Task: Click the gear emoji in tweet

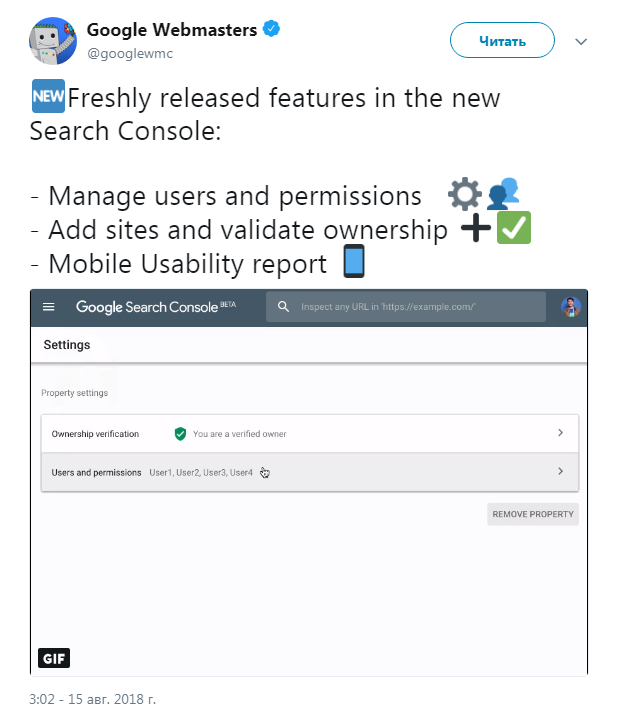Action: pyautogui.click(x=464, y=193)
